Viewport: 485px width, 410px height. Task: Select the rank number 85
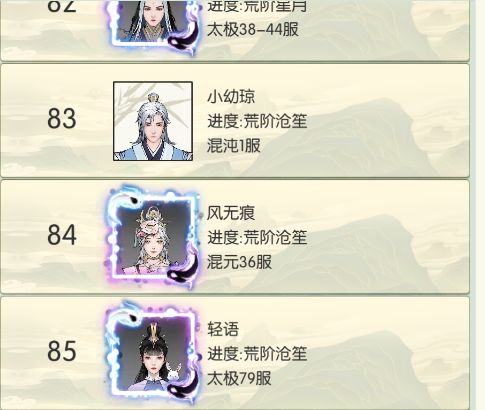coord(62,351)
